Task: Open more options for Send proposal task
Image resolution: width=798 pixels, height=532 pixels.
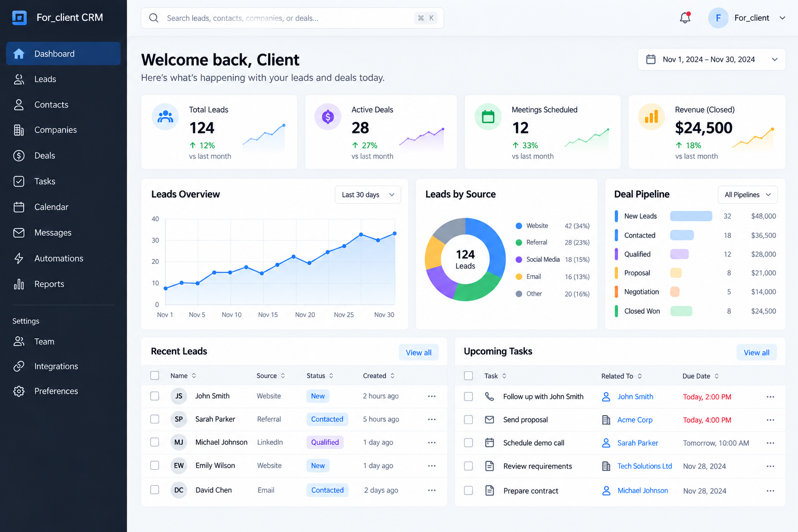Action: point(770,420)
